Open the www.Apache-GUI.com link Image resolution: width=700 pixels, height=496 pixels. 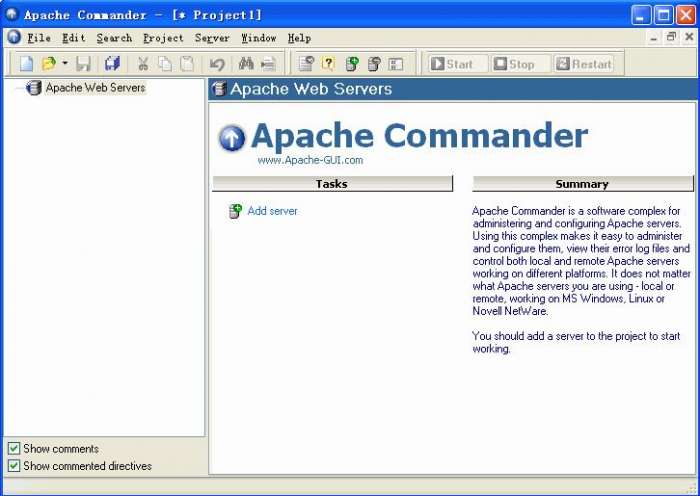pyautogui.click(x=310, y=160)
